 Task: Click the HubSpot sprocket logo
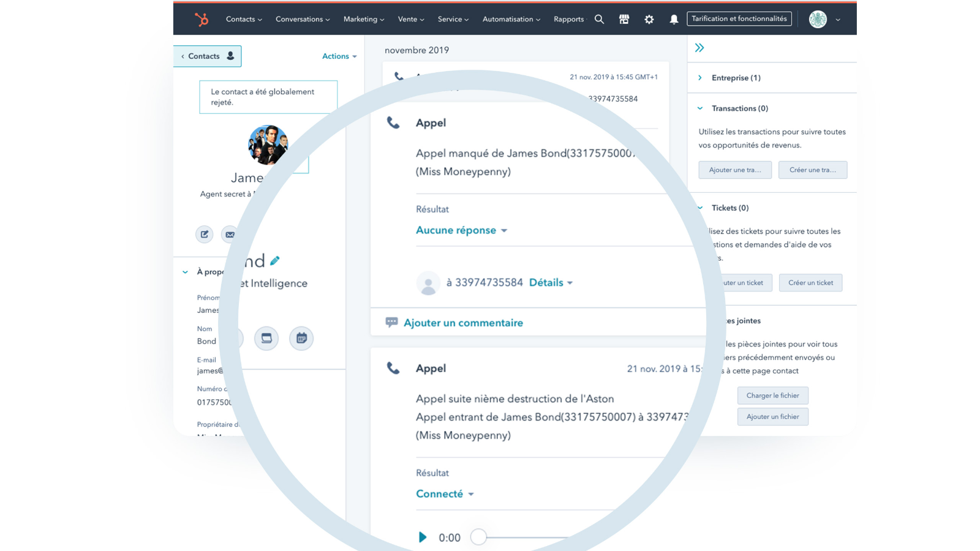202,20
